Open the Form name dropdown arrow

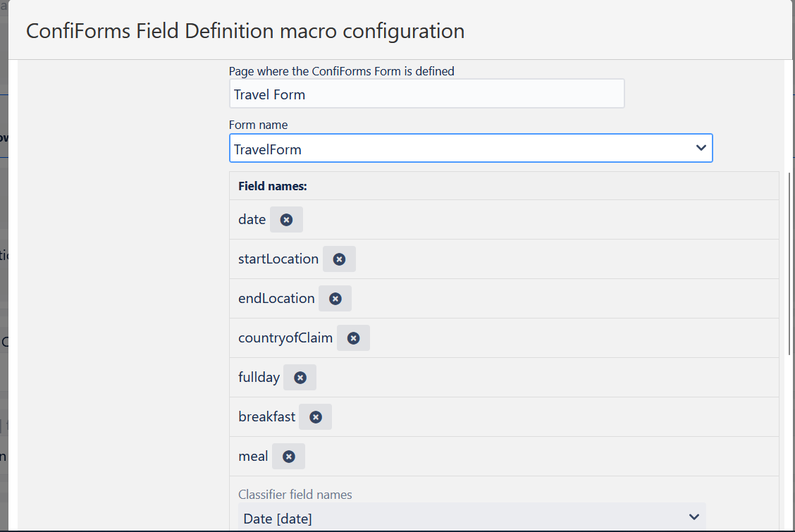[701, 148]
